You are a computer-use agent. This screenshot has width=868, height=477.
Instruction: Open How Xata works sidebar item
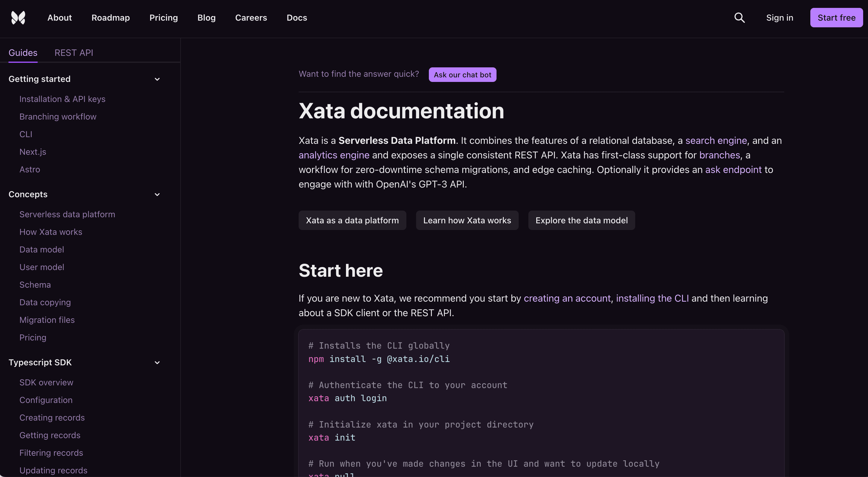(51, 232)
